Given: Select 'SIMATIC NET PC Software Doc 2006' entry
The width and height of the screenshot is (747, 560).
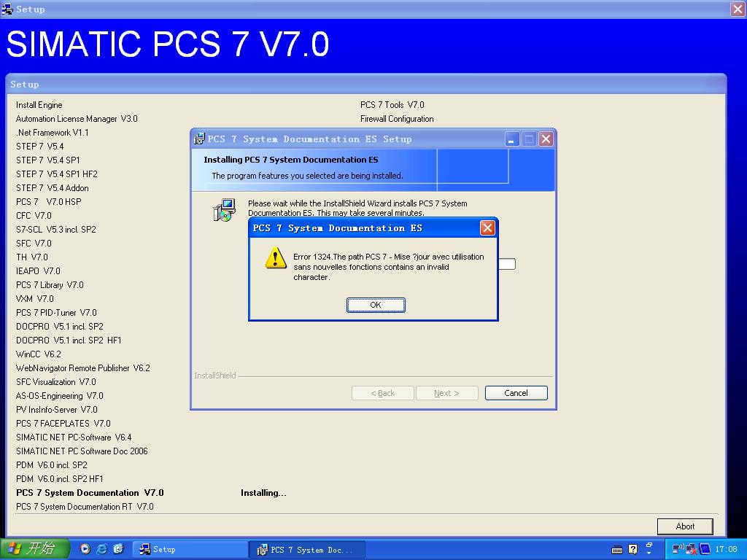Looking at the screenshot, I should [x=82, y=451].
